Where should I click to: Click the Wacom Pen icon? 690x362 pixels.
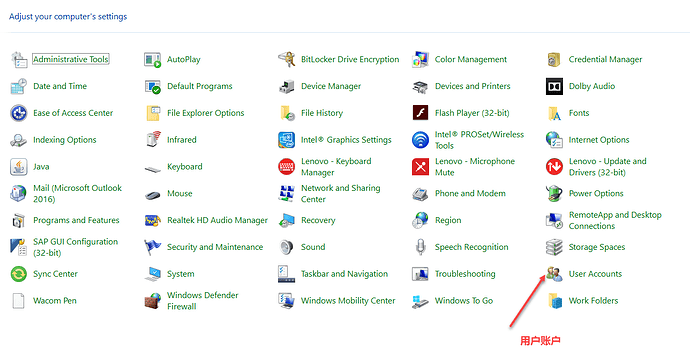coord(19,301)
